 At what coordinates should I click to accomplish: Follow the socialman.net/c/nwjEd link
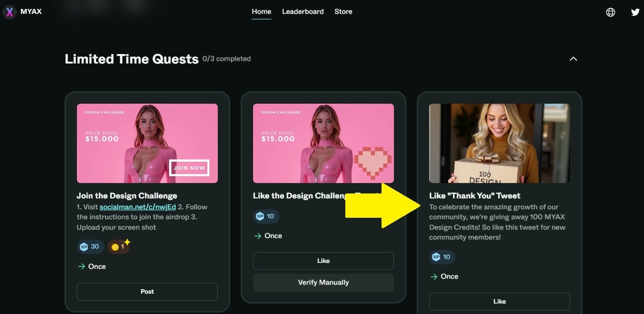[138, 207]
